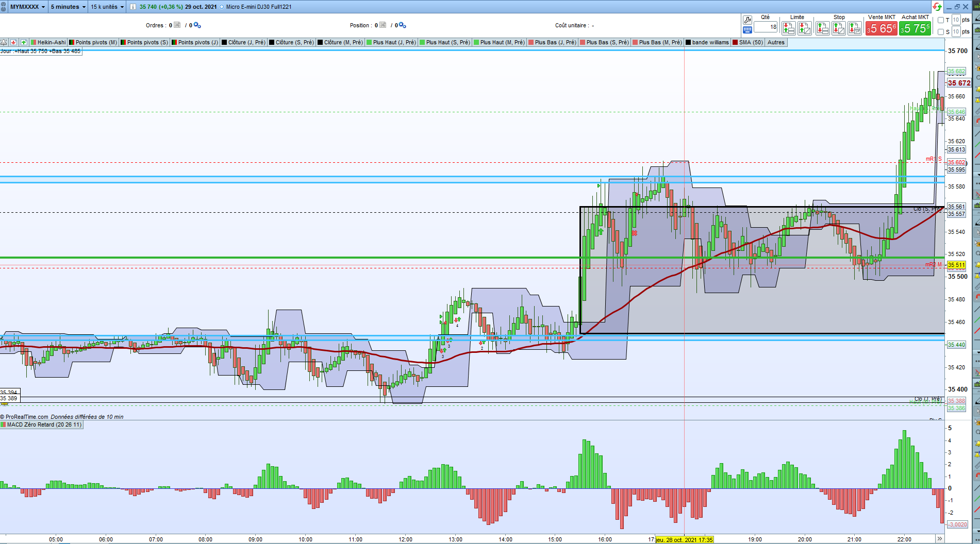The height and width of the screenshot is (544, 980).
Task: Click the last Stop order icon
Action: [855, 28]
